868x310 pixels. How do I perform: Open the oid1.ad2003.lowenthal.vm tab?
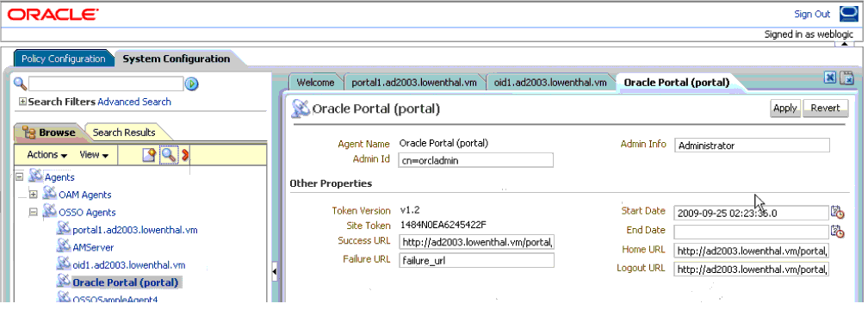[550, 83]
